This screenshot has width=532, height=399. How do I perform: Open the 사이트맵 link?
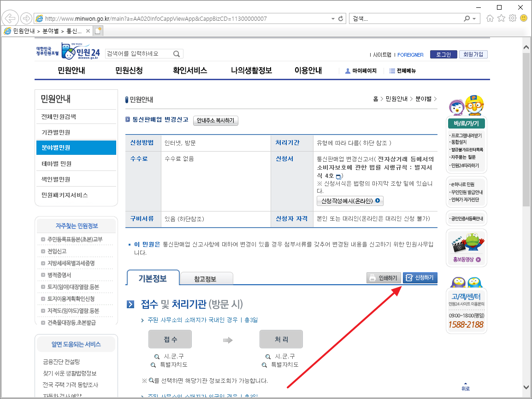click(x=382, y=54)
